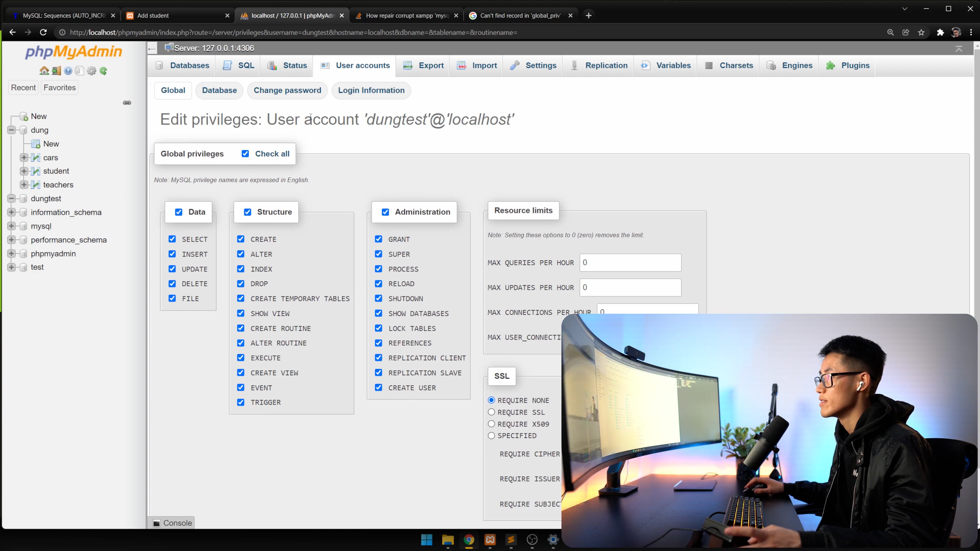
Task: Click the link-with-main-panel chain icon
Action: [x=127, y=103]
